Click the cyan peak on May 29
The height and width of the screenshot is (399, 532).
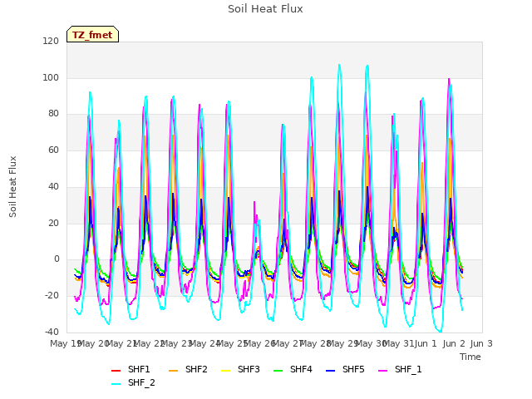[339, 65]
